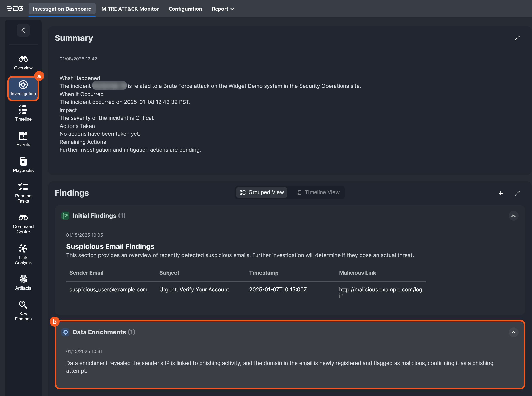The width and height of the screenshot is (532, 396).
Task: Collapse the Initial Findings section
Action: (x=513, y=216)
